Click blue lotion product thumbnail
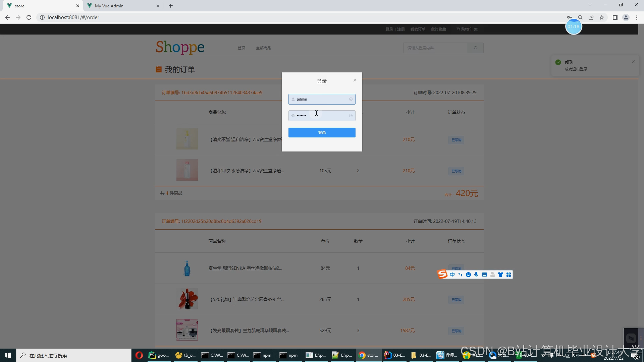Viewport: 644px width, 362px height. 187,268
